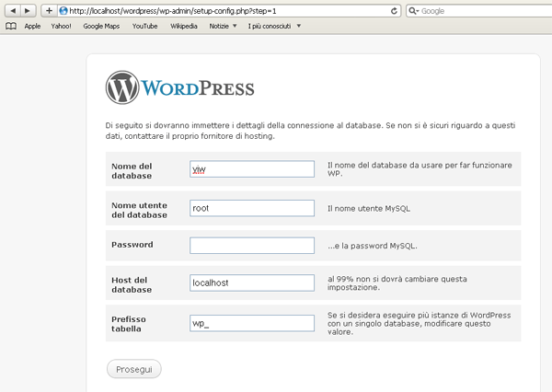Click the WordPress logo
The height and width of the screenshot is (392, 552).
[x=180, y=87]
